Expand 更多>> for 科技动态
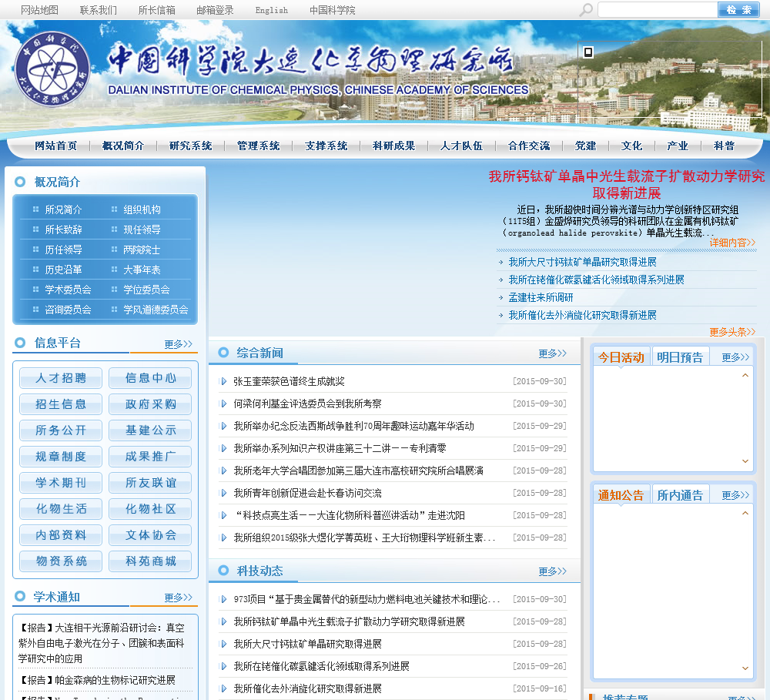The height and width of the screenshot is (700, 770). point(552,571)
